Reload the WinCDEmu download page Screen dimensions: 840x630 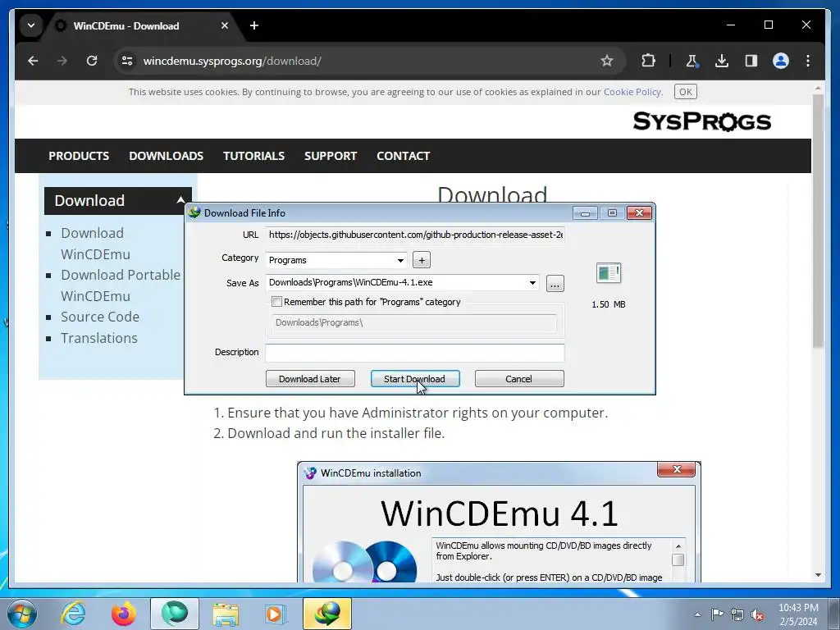(92, 61)
